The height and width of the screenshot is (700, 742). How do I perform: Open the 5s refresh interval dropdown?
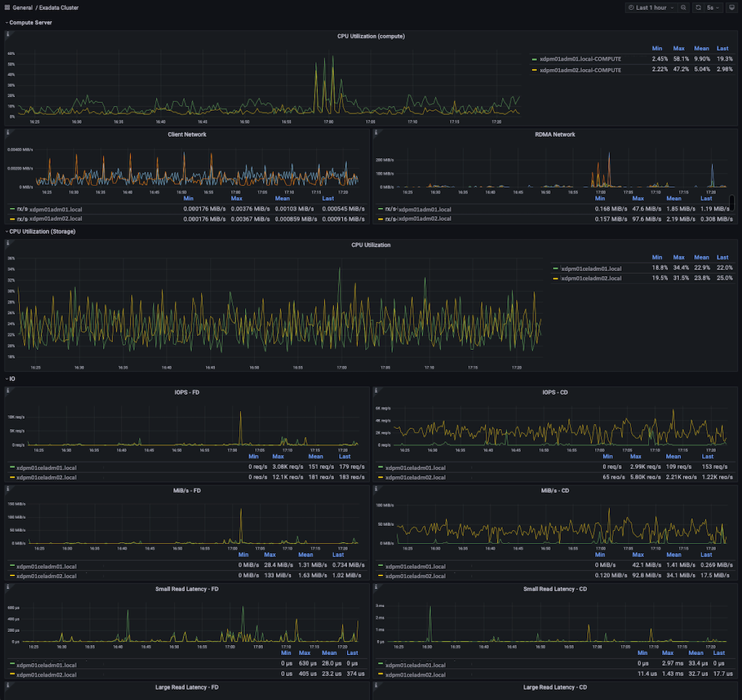click(713, 7)
